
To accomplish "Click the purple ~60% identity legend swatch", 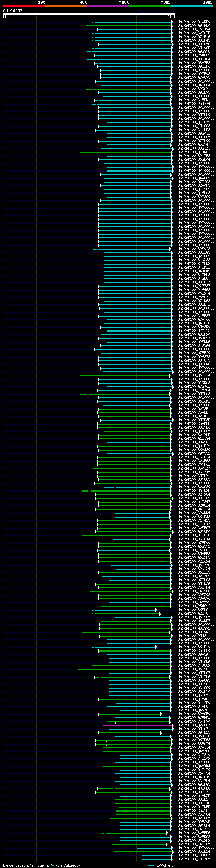I will tap(108, 6).
